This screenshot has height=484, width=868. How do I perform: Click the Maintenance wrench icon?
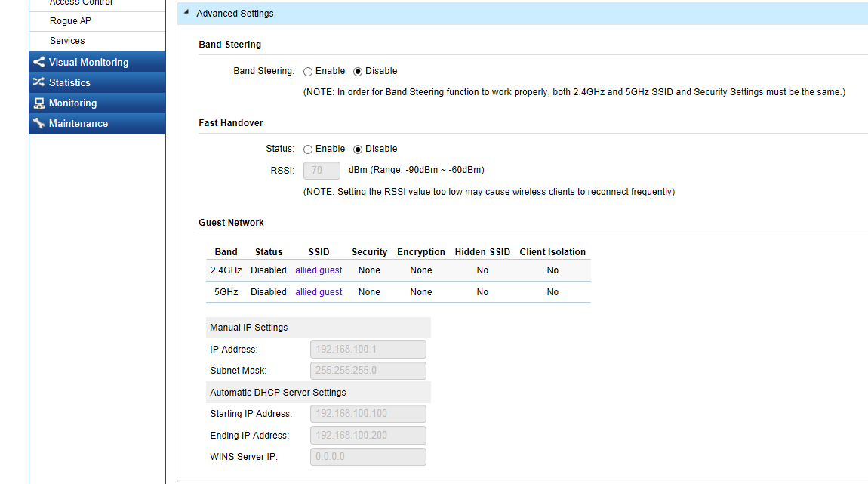click(39, 124)
